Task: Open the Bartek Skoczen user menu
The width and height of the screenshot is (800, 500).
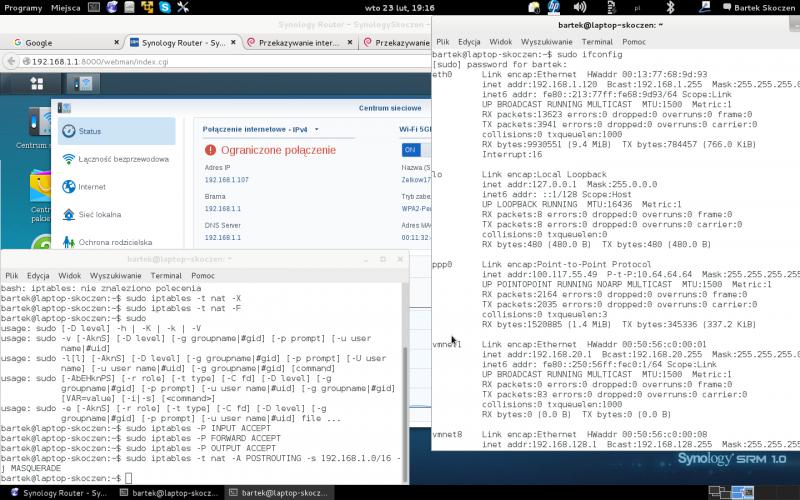Action: [x=762, y=7]
